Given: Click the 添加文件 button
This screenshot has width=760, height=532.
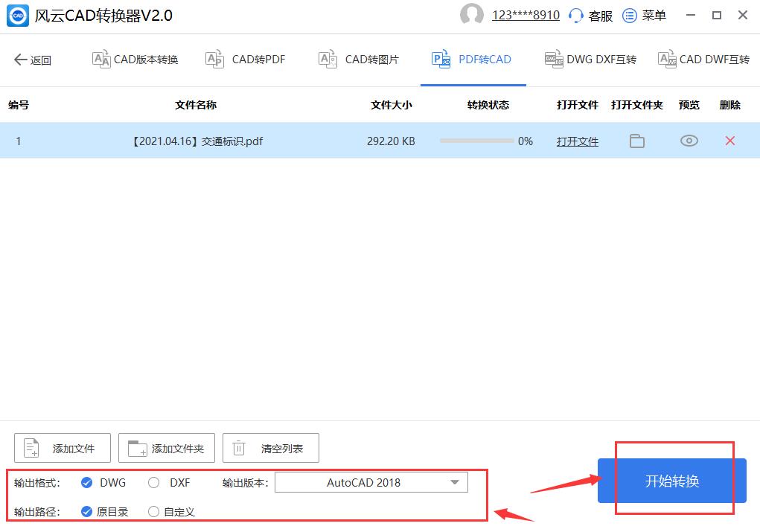Looking at the screenshot, I should click(x=63, y=448).
